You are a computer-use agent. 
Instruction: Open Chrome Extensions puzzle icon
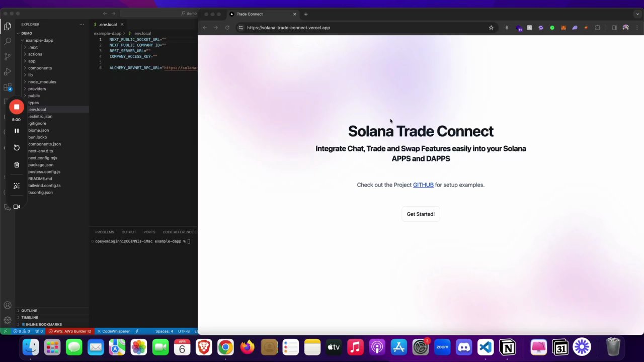coord(598,28)
